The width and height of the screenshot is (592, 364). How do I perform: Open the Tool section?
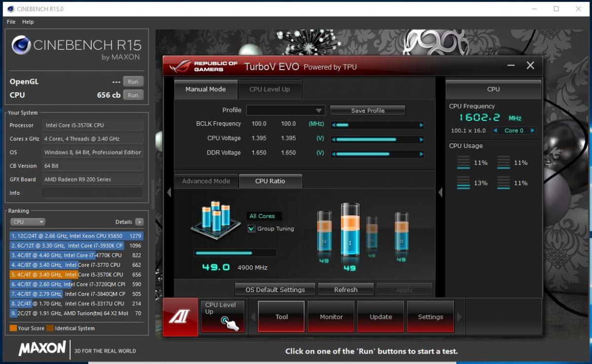click(282, 317)
